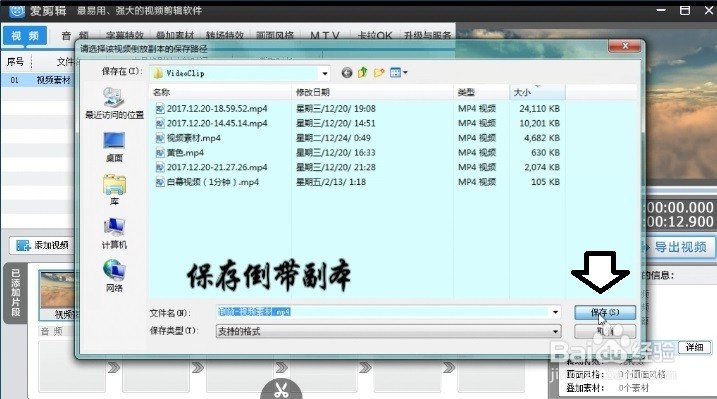717x399 pixels.
Task: Click the back navigation icon in save dialog
Action: (x=347, y=73)
